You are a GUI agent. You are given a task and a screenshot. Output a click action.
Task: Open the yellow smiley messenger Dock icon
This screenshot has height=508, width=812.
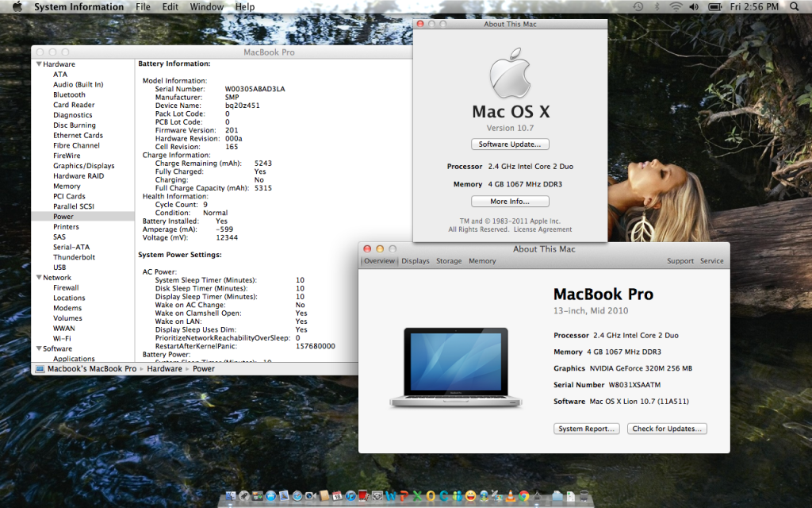click(x=471, y=496)
